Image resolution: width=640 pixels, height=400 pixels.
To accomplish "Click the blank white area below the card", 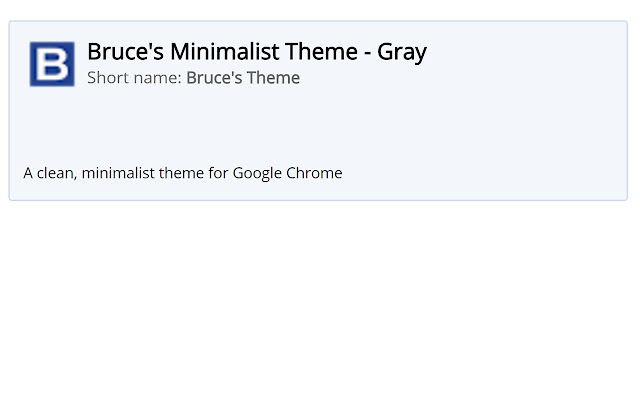I will coord(320,300).
